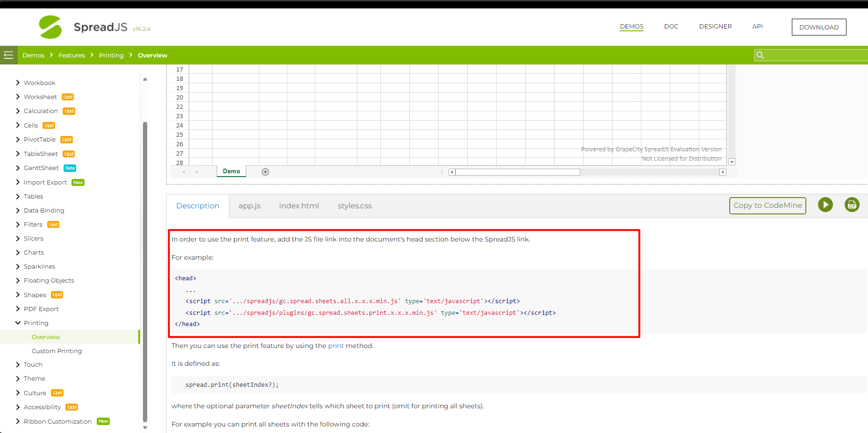This screenshot has width=868, height=433.
Task: Expand the PivotTable section
Action: (x=18, y=139)
